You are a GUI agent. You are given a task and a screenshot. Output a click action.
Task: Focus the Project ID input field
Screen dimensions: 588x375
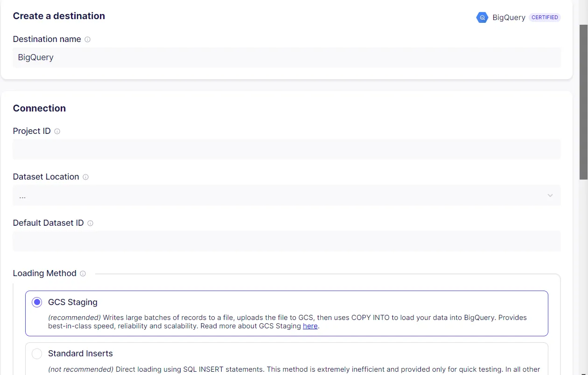click(287, 149)
